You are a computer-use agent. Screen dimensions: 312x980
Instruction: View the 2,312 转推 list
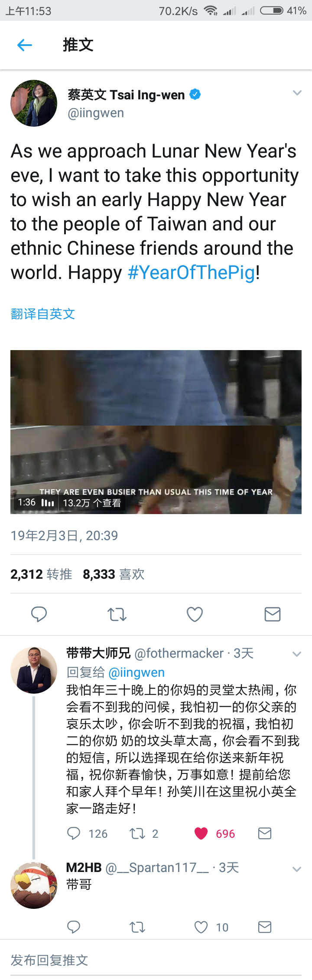[41, 574]
